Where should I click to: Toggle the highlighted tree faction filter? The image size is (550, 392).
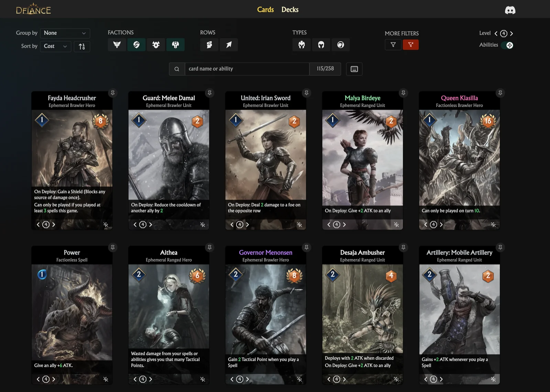(x=175, y=45)
